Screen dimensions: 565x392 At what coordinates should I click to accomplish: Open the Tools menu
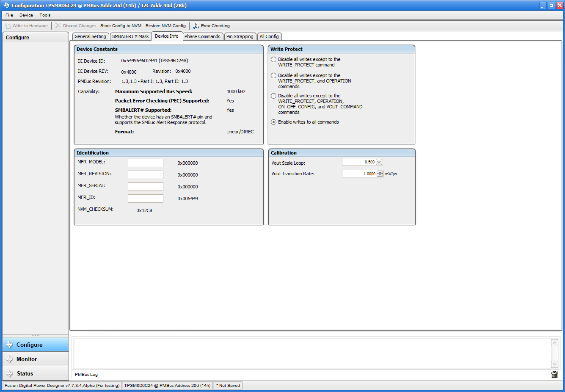(x=45, y=15)
